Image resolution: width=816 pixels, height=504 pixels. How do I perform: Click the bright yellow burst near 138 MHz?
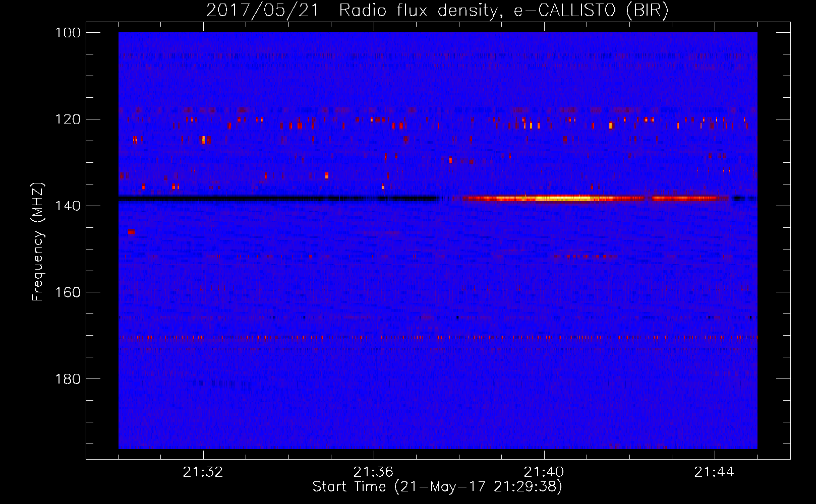pyautogui.click(x=562, y=199)
